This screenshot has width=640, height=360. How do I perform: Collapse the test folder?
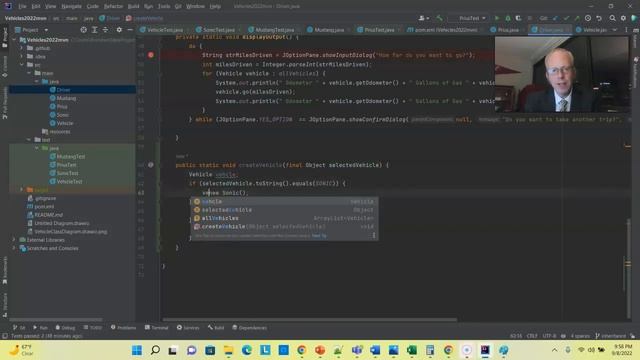pos(29,140)
